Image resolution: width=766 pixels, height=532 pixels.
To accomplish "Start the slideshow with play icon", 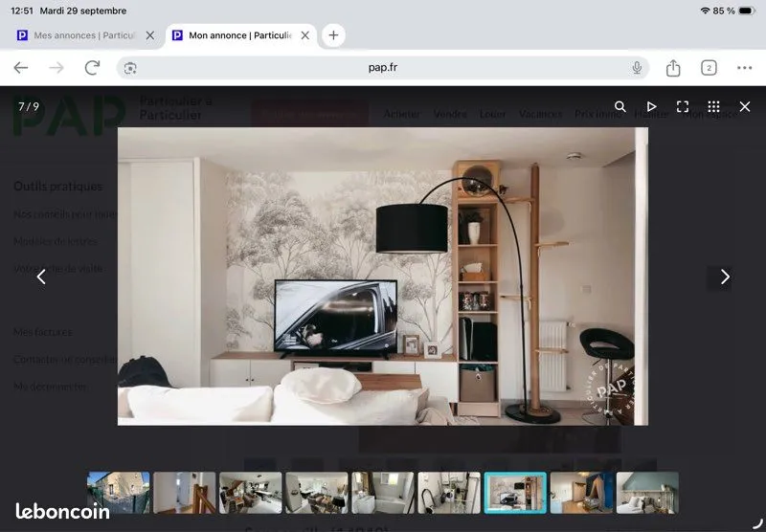I will pos(651,106).
